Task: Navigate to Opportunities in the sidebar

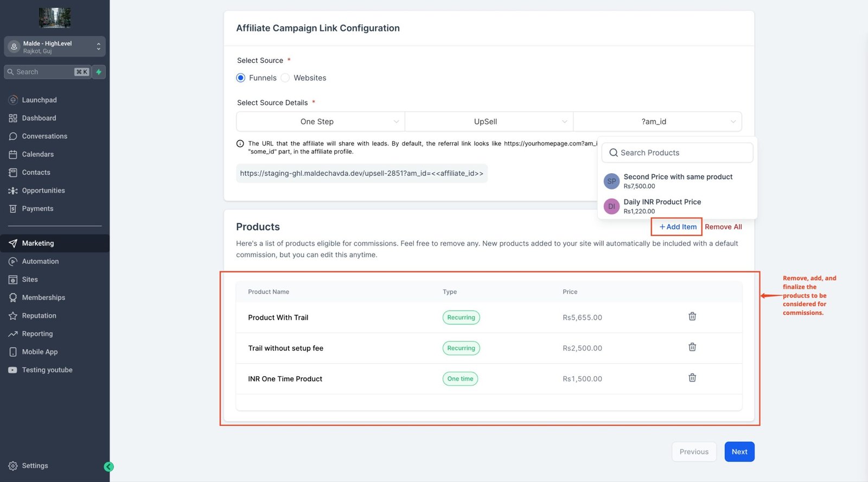Action: click(x=43, y=191)
